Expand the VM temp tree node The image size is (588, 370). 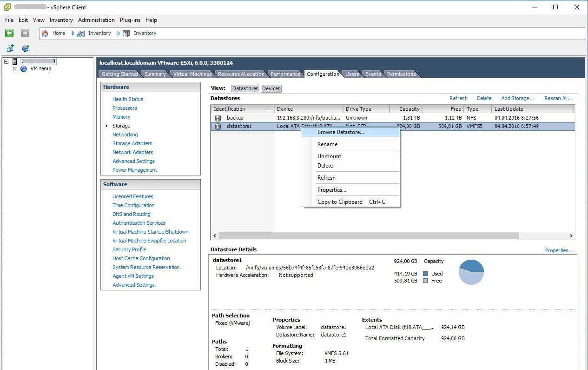point(15,69)
